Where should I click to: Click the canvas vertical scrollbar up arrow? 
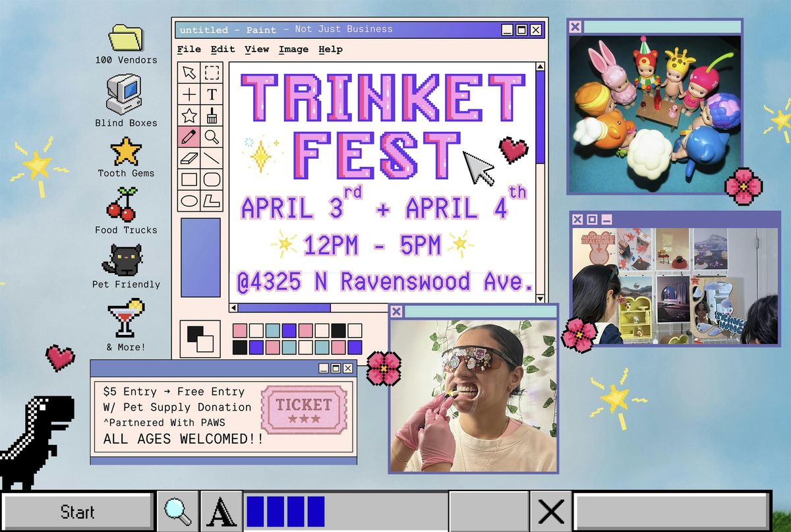click(541, 67)
